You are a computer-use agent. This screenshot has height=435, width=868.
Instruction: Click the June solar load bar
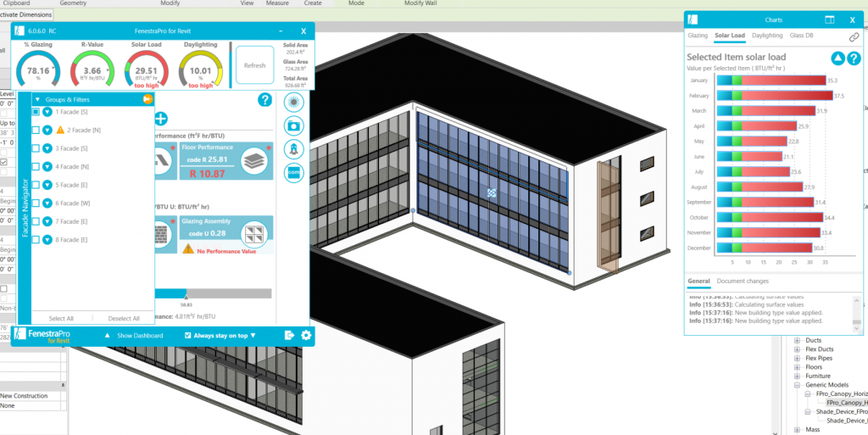coord(749,157)
